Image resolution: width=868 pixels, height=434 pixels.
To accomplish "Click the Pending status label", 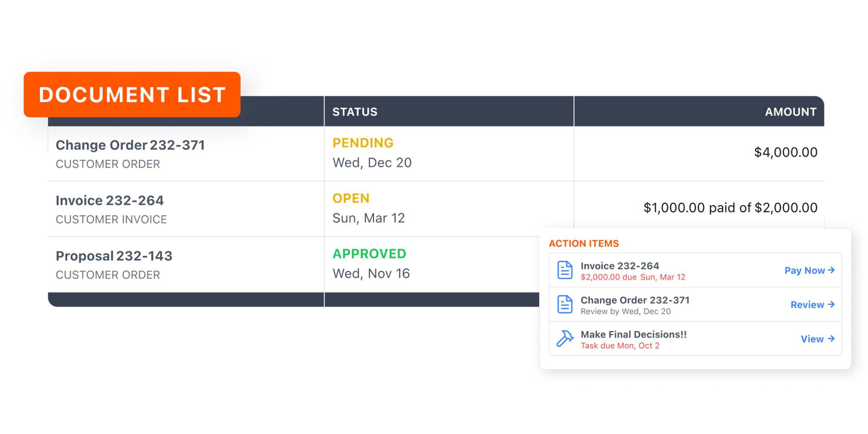I will (363, 143).
